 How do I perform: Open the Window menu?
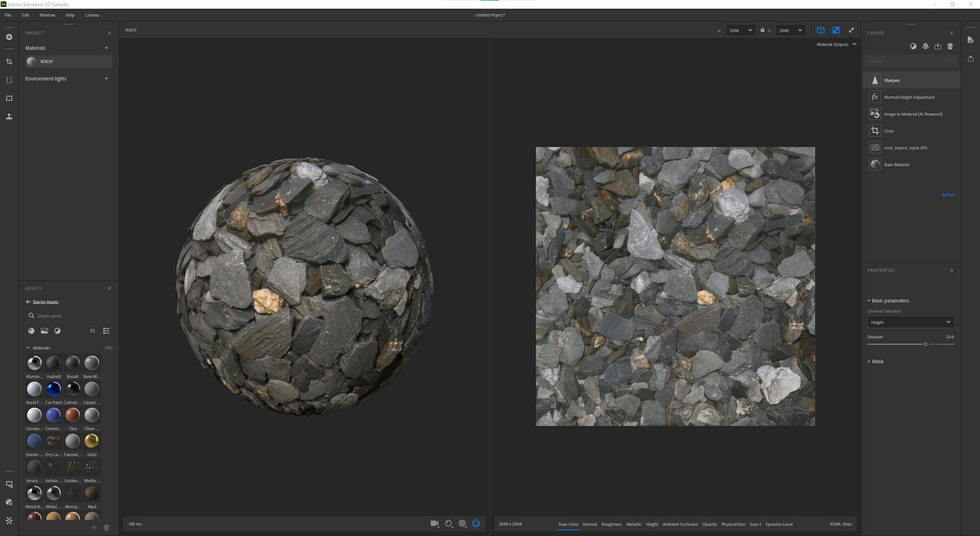(x=47, y=15)
